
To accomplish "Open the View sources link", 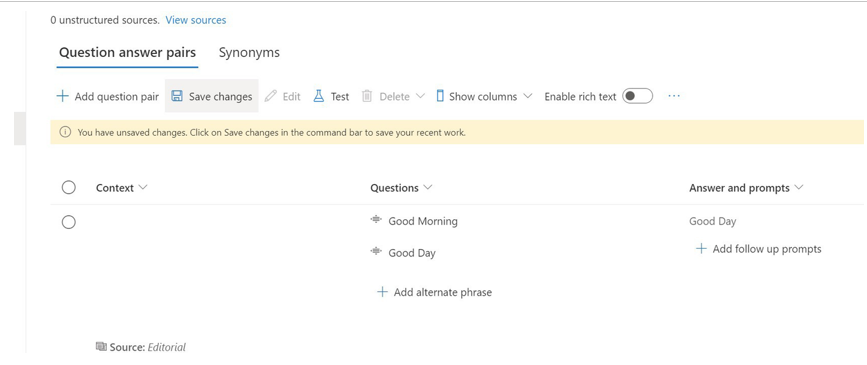I will 196,20.
